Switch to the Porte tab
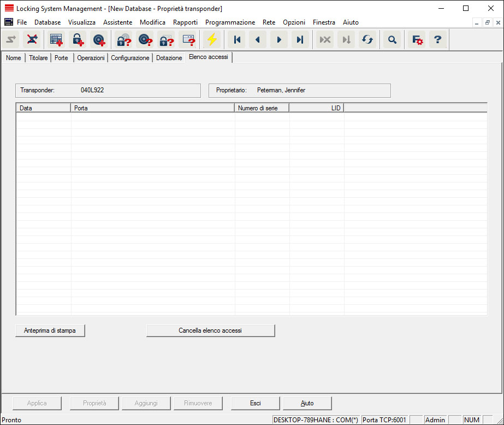504x425 pixels. [x=61, y=58]
